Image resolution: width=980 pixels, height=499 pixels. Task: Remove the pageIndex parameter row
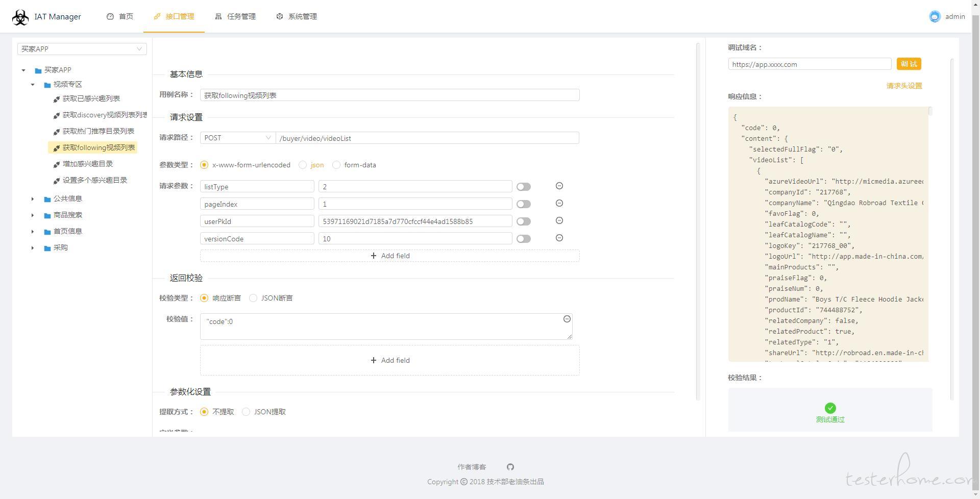tap(559, 204)
